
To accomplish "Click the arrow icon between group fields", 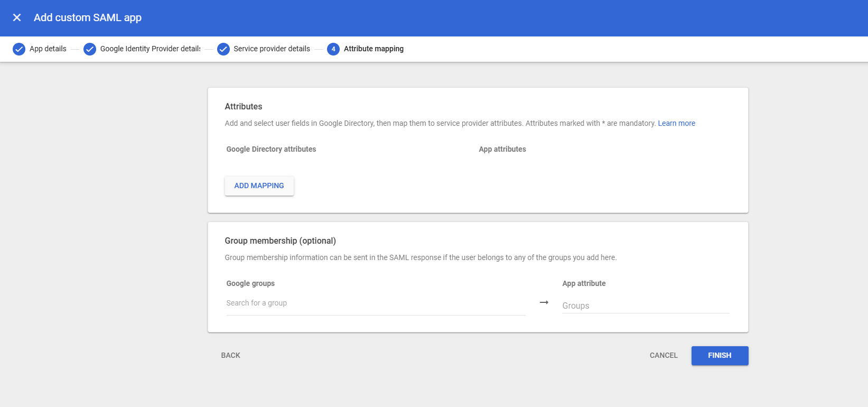I will tap(544, 302).
